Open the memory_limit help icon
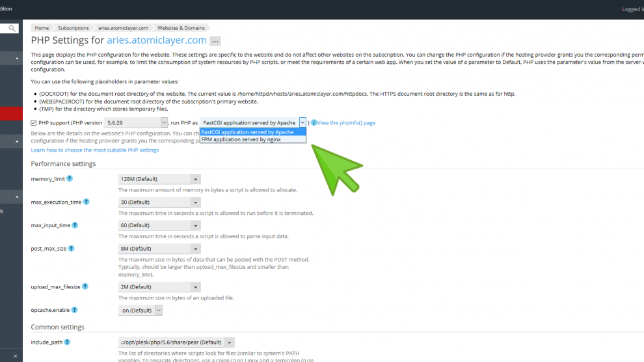Screen dimensions: 644x362 pos(70,179)
